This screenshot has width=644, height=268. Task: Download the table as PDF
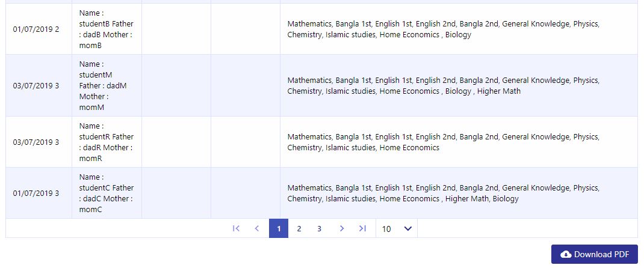click(x=594, y=254)
